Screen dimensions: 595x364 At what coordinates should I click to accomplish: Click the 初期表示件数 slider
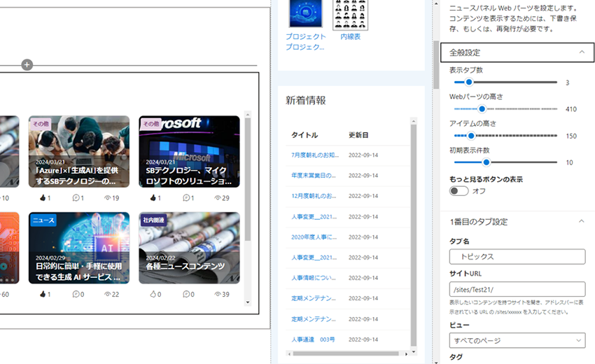click(x=505, y=162)
